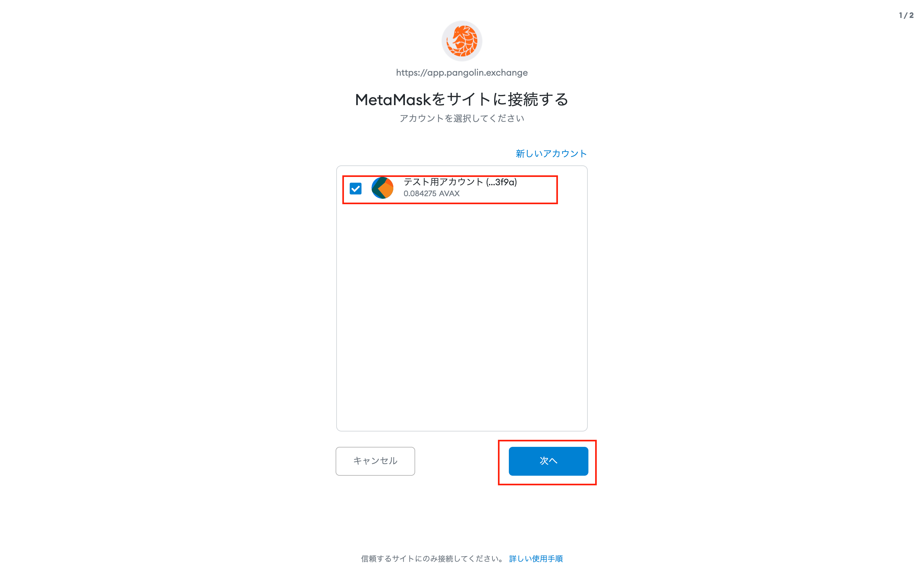
Task: Click the 1/2 step indicator
Action: coord(906,15)
